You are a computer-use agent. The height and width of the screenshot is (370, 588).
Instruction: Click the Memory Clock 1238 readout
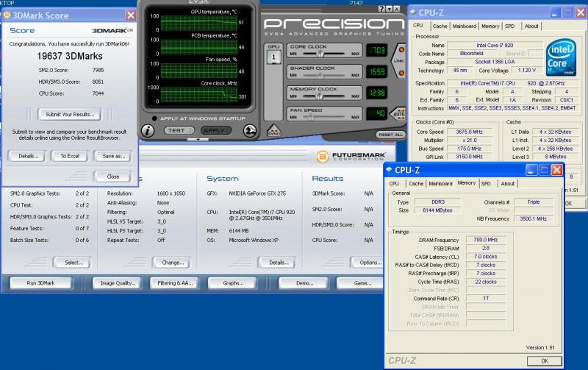click(x=377, y=93)
